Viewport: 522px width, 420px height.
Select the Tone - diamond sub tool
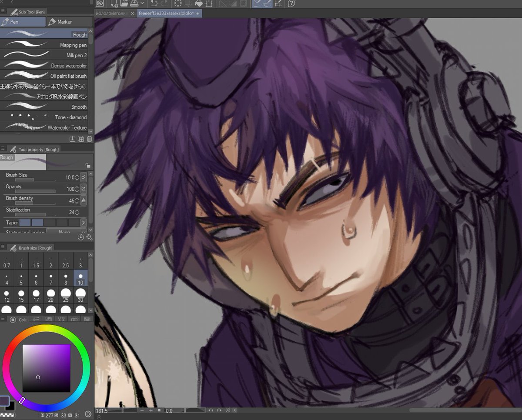point(44,117)
